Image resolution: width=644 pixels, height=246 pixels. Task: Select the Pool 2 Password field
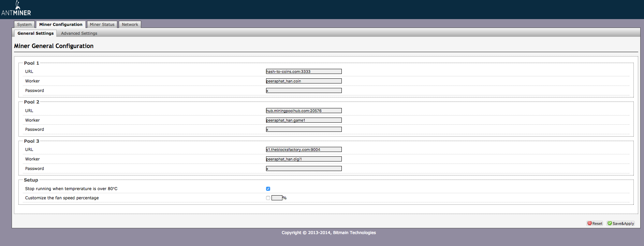point(304,129)
